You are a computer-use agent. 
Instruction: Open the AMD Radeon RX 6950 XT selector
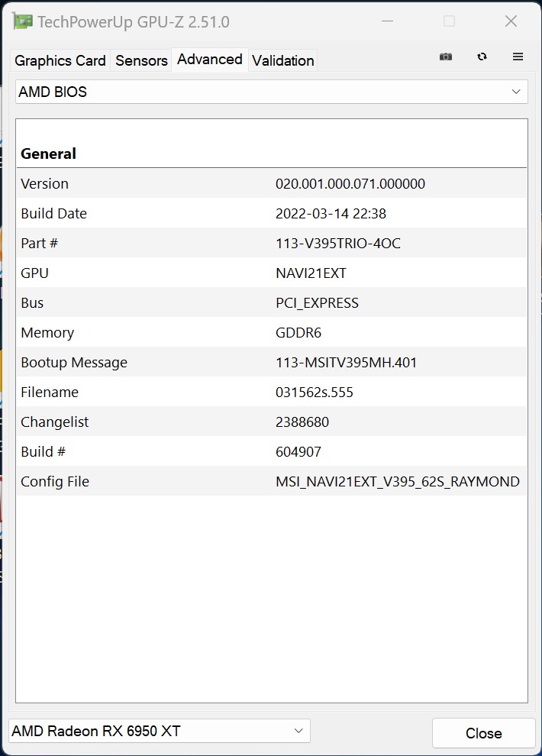[159, 731]
